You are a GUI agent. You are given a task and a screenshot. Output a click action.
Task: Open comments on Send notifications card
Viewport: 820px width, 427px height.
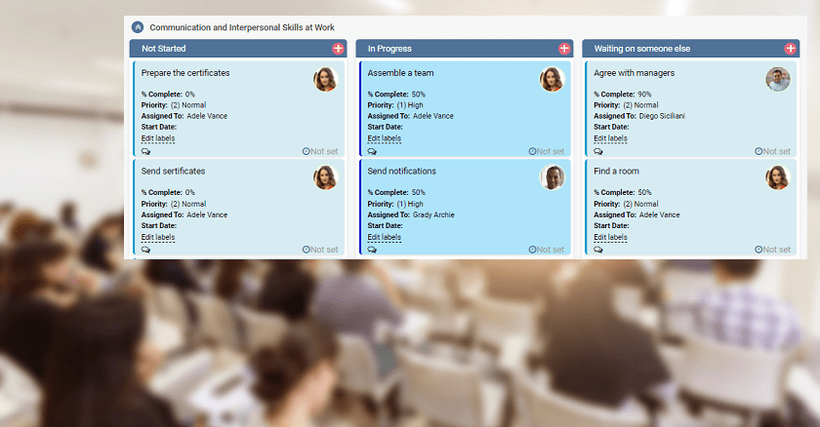click(372, 250)
